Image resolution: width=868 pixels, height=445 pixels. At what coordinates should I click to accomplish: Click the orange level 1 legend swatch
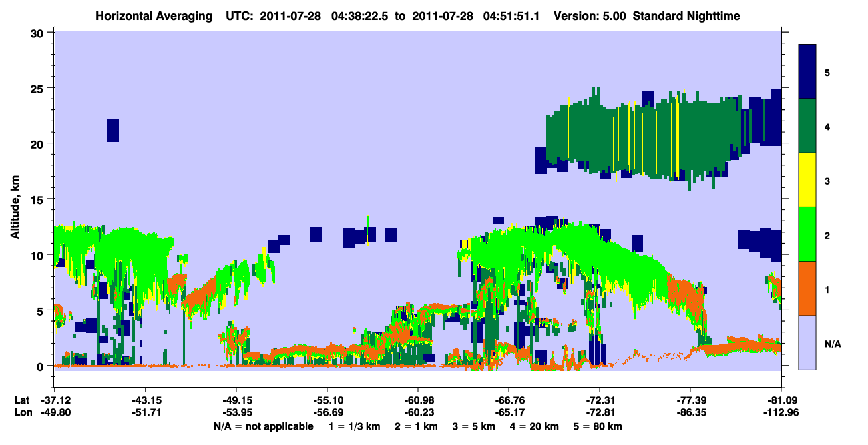(x=807, y=288)
